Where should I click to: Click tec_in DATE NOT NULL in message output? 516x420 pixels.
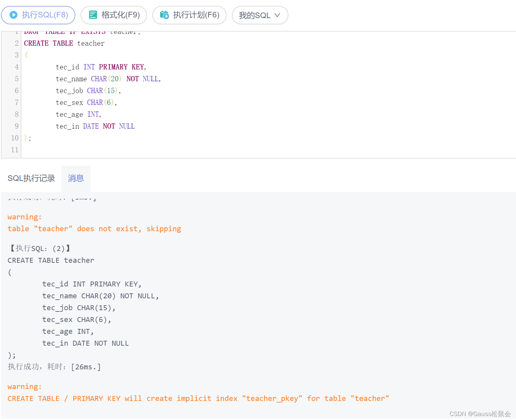coord(86,343)
